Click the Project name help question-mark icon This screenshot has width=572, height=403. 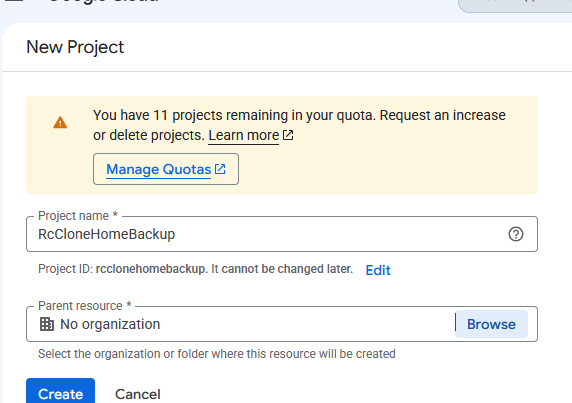(x=515, y=234)
